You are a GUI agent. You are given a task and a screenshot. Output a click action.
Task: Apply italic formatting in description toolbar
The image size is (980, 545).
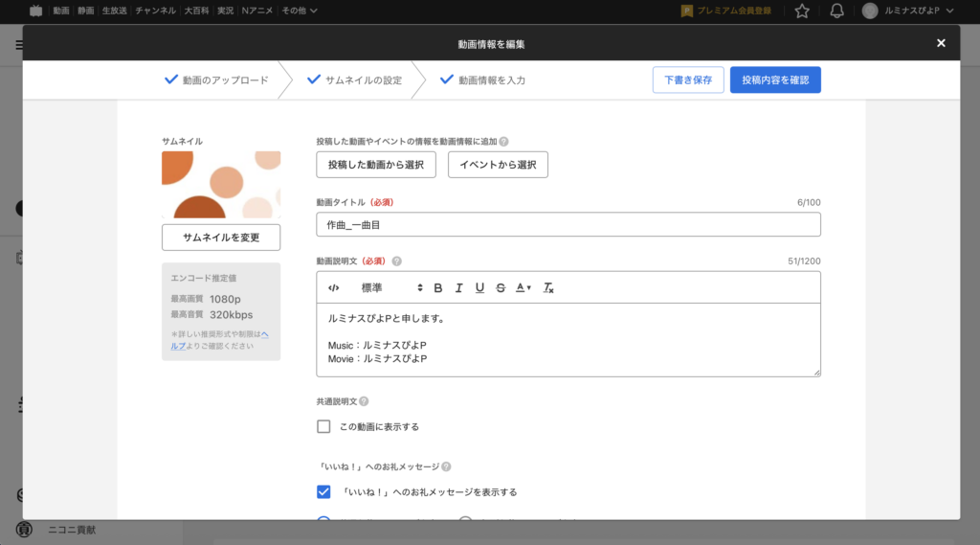(x=459, y=287)
